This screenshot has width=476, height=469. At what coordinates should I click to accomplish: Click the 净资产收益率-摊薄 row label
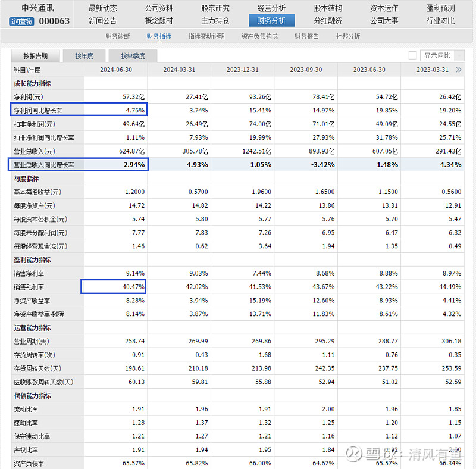tap(39, 314)
